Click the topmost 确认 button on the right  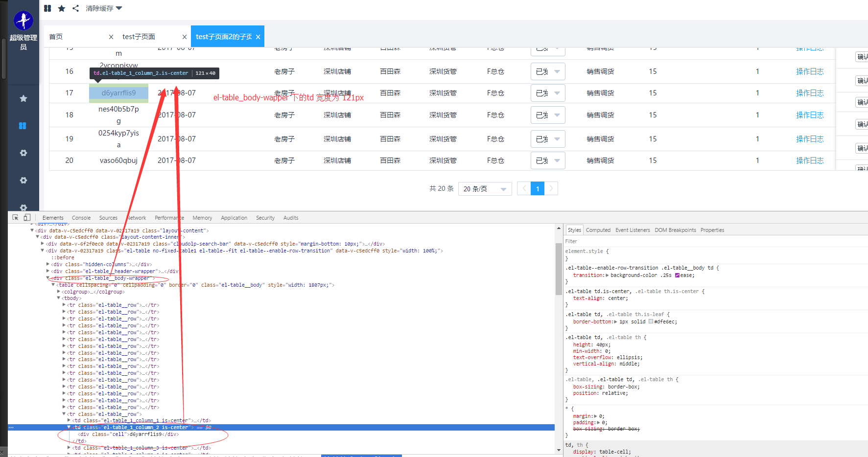pyautogui.click(x=862, y=57)
